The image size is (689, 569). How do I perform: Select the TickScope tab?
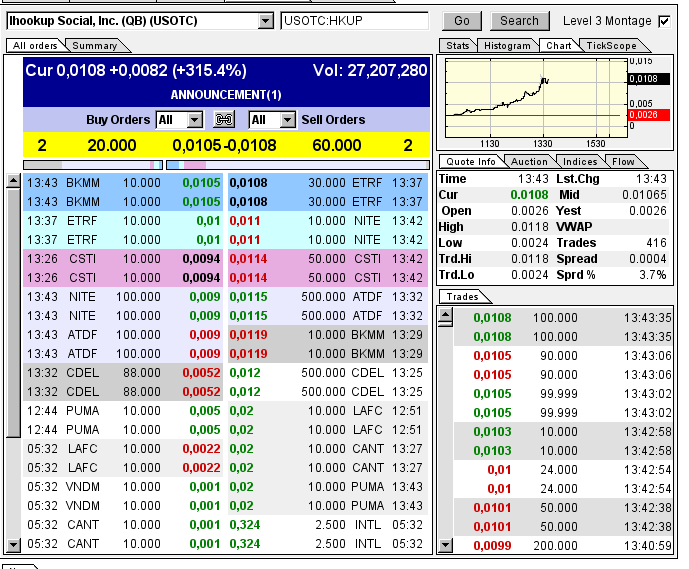click(x=611, y=45)
